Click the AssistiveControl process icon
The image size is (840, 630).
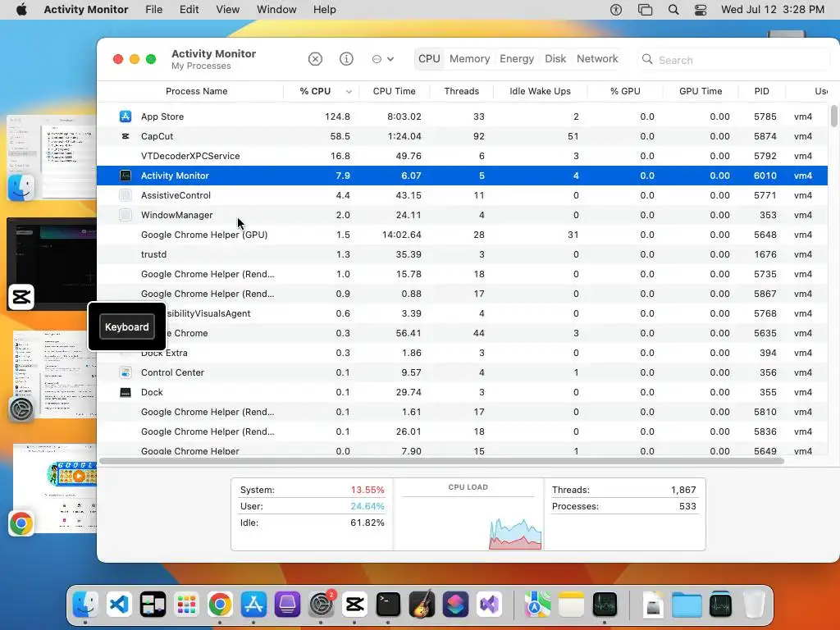[126, 195]
